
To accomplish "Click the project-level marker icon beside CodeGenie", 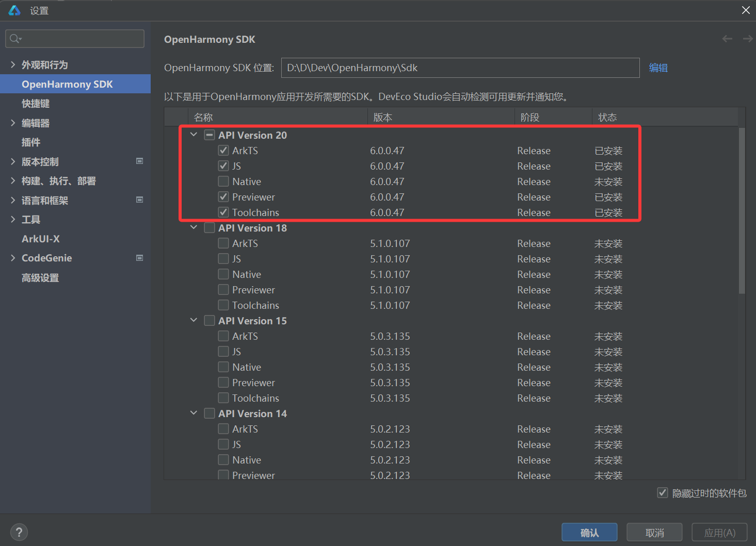I will click(x=139, y=258).
